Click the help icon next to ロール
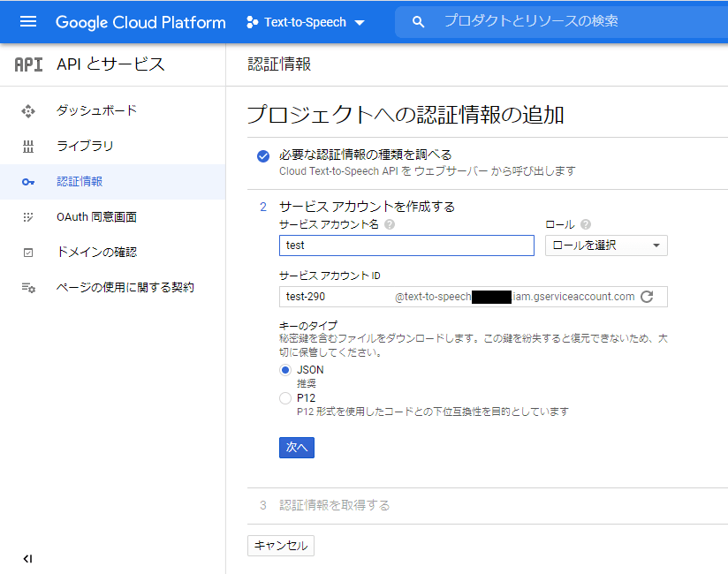This screenshot has width=728, height=574. point(586,224)
